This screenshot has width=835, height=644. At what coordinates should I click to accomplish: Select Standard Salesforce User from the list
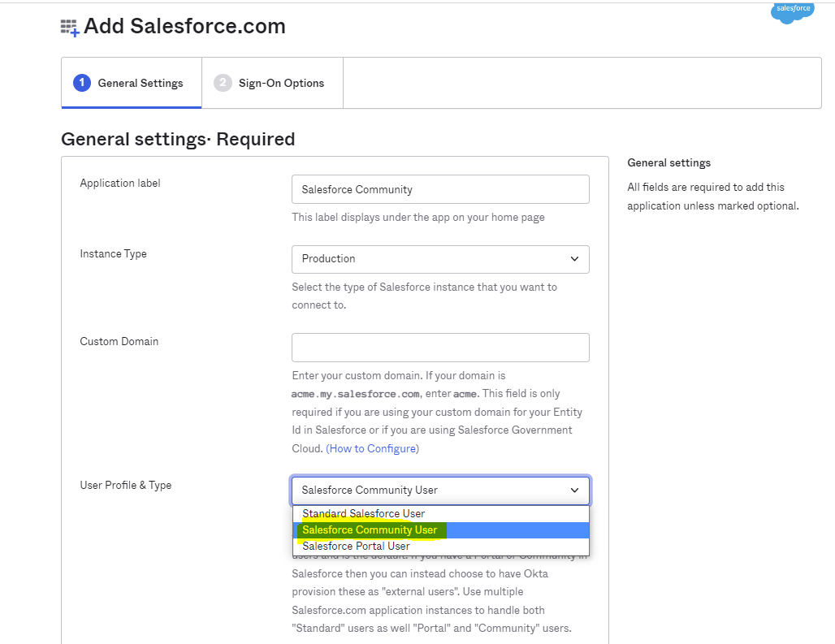click(x=362, y=513)
